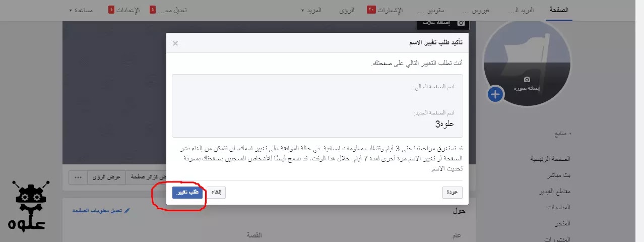Select the الصفحة tab

click(x=560, y=10)
